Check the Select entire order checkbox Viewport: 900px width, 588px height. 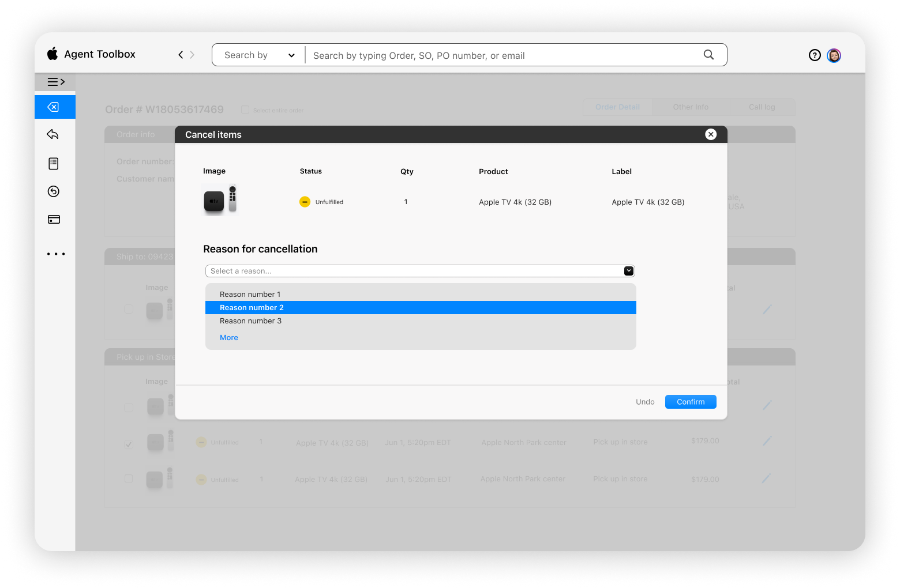(x=245, y=110)
